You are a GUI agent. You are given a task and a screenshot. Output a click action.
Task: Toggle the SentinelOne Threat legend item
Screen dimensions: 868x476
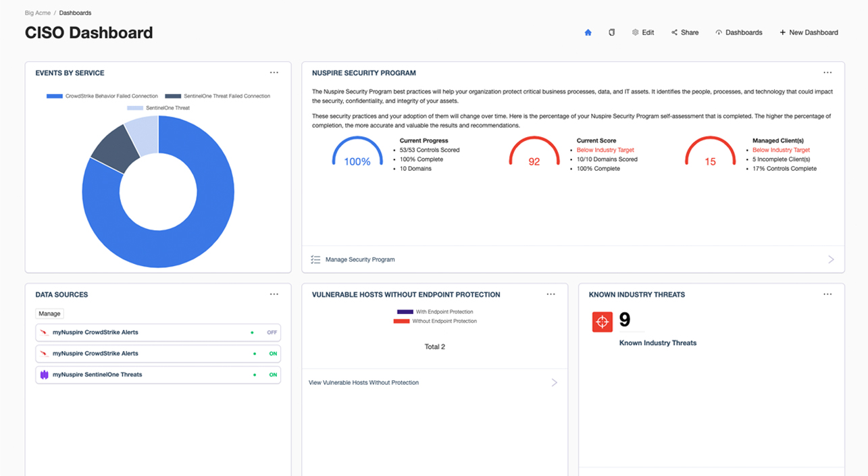[159, 107]
